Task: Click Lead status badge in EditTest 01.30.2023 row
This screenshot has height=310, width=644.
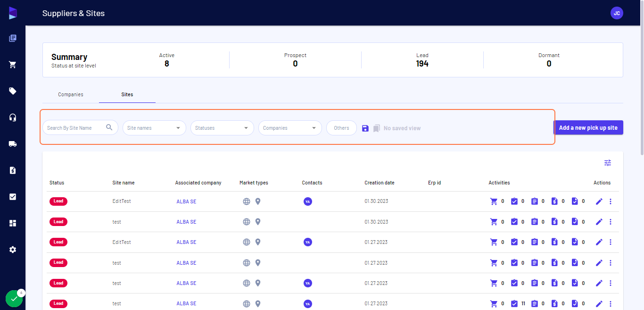Action: (58, 201)
